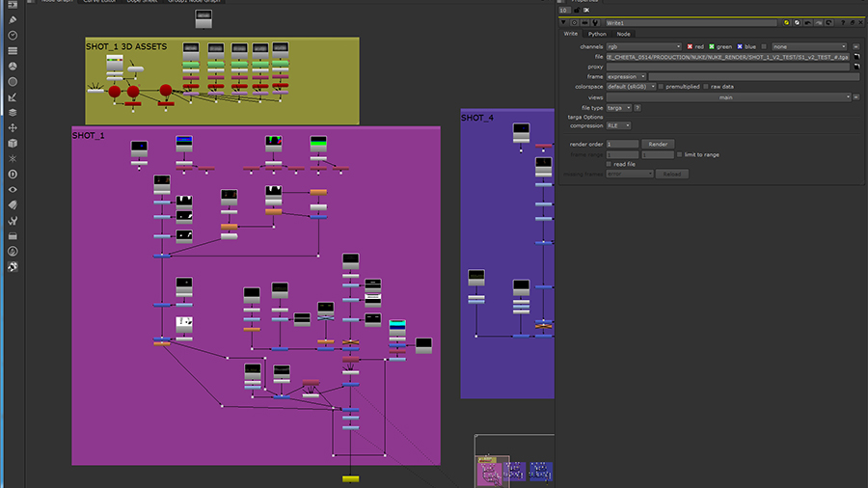Viewport: 868px width, 488px height.
Task: Switch to the Node tab
Action: [623, 34]
